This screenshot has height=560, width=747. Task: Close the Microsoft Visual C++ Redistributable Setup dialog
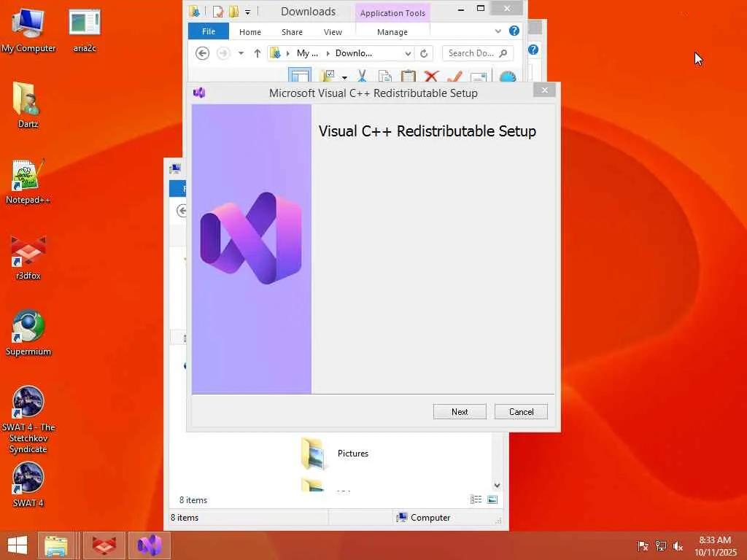544,90
